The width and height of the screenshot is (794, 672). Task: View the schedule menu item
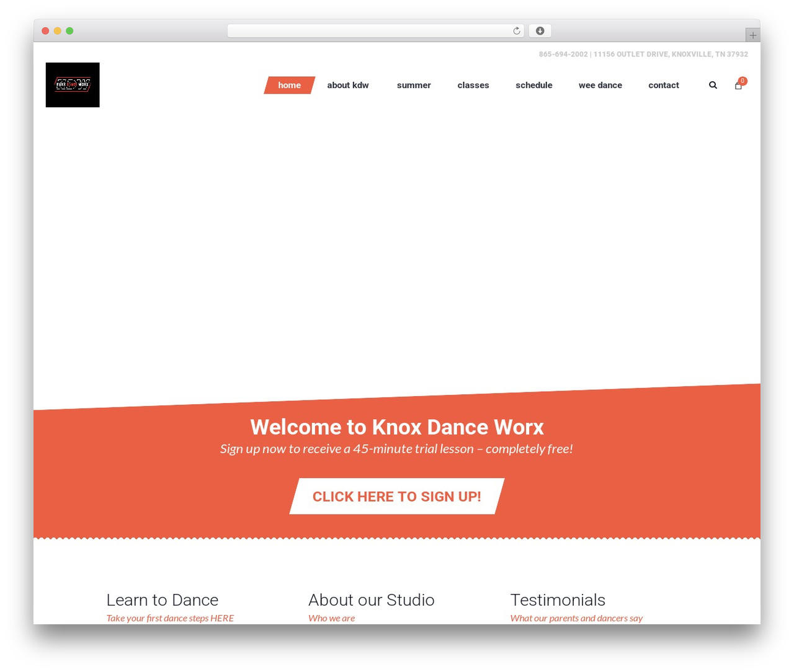[x=534, y=86]
